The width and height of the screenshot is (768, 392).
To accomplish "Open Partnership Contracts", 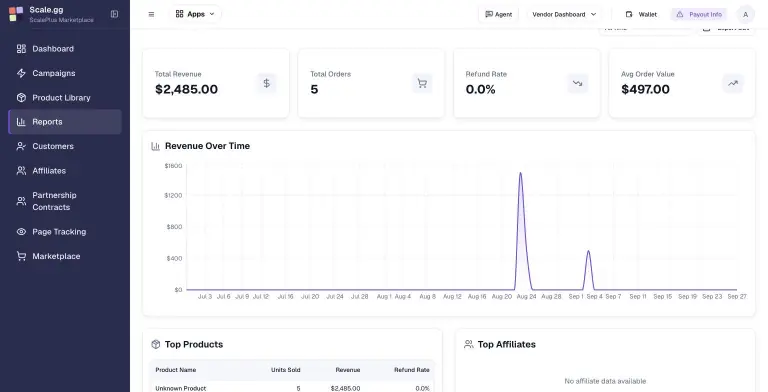I will 65,201.
